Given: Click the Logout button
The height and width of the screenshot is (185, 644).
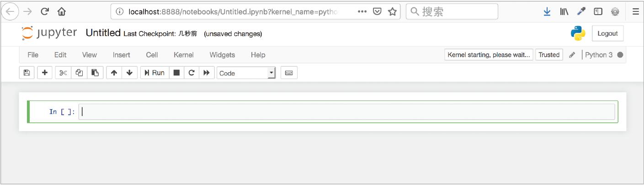Looking at the screenshot, I should (607, 33).
